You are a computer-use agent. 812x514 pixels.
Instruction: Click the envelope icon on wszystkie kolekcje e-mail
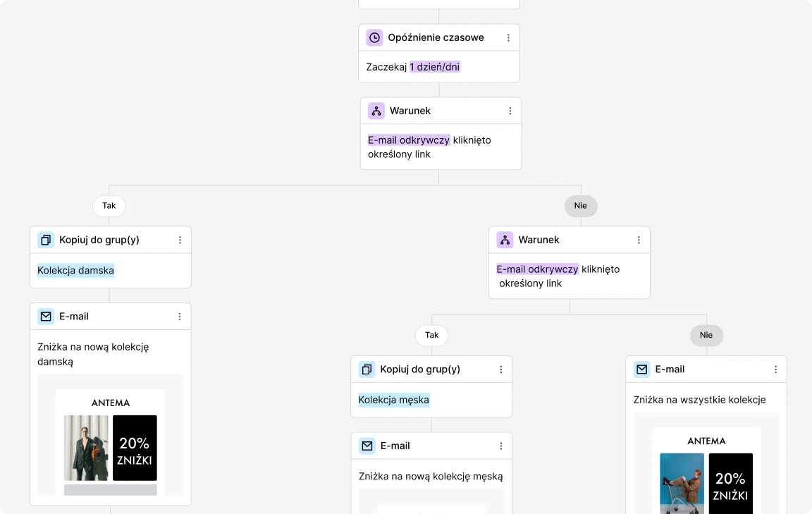641,369
